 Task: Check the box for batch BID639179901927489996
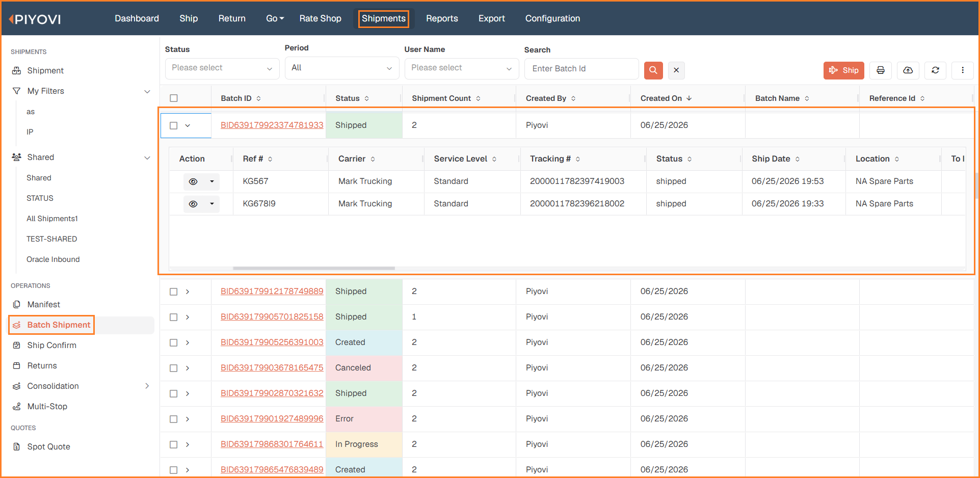pos(174,419)
